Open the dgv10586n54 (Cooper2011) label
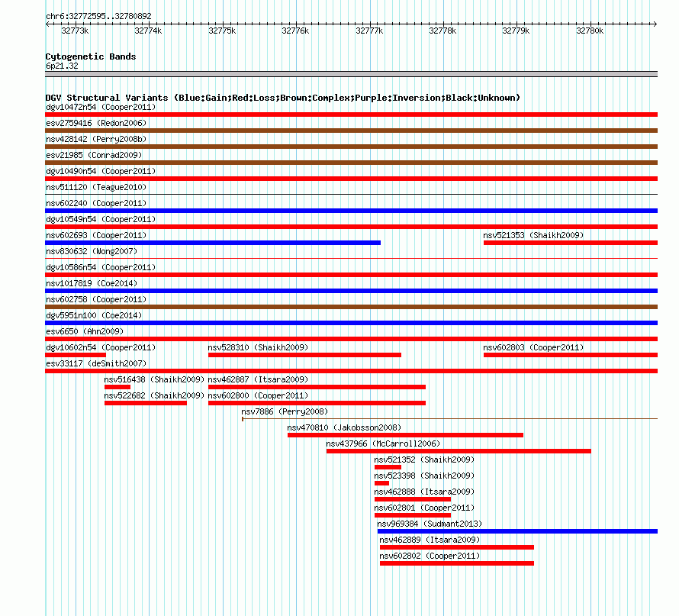The width and height of the screenshot is (679, 616). 101,267
